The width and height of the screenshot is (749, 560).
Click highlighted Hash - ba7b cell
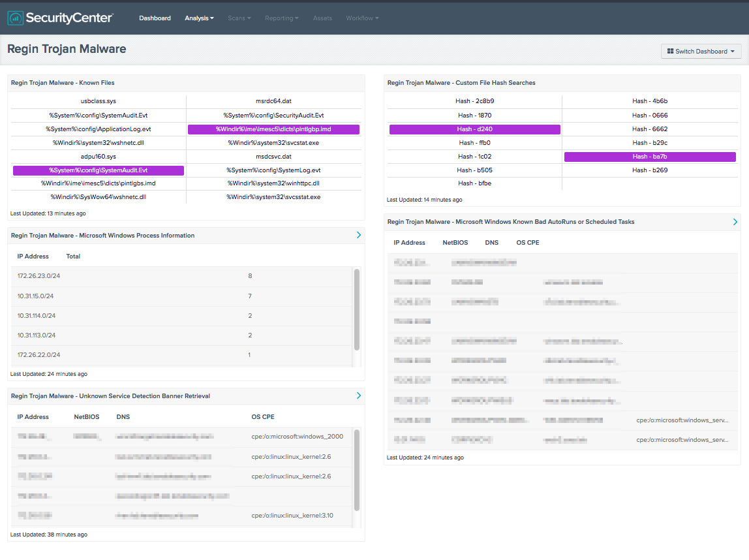pyautogui.click(x=650, y=157)
